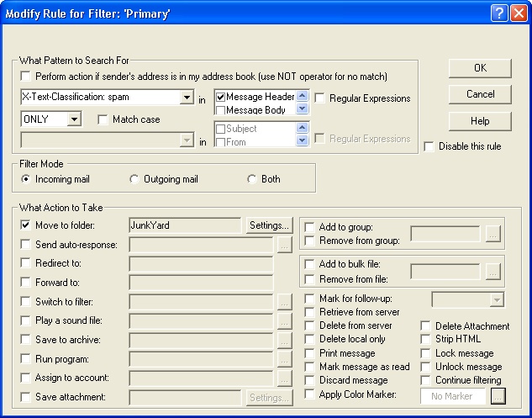
Task: Click browse button for Play a sound file
Action: coord(285,320)
